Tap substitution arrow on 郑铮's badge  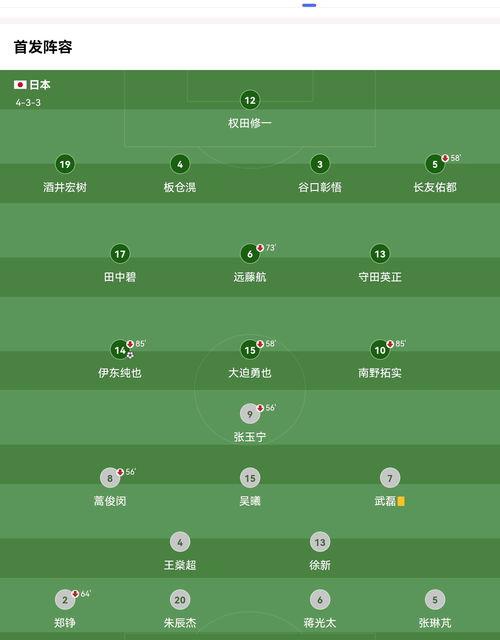75,594
